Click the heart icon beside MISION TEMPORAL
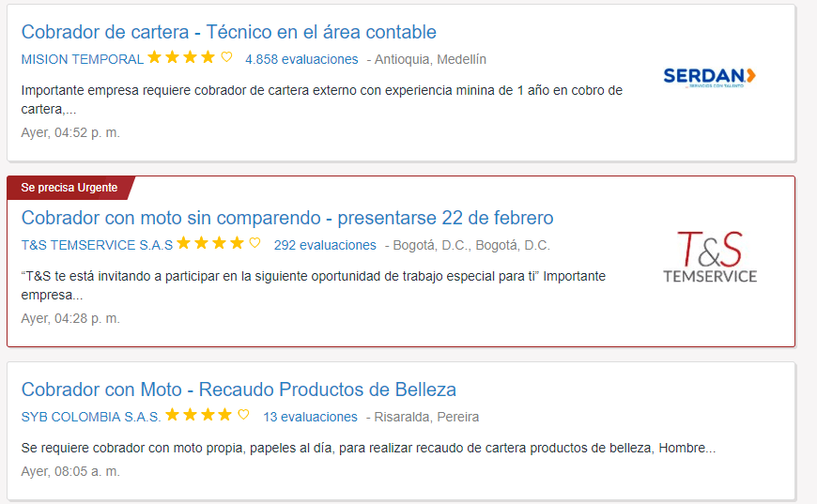Viewport: 817px width, 504px height. [226, 57]
